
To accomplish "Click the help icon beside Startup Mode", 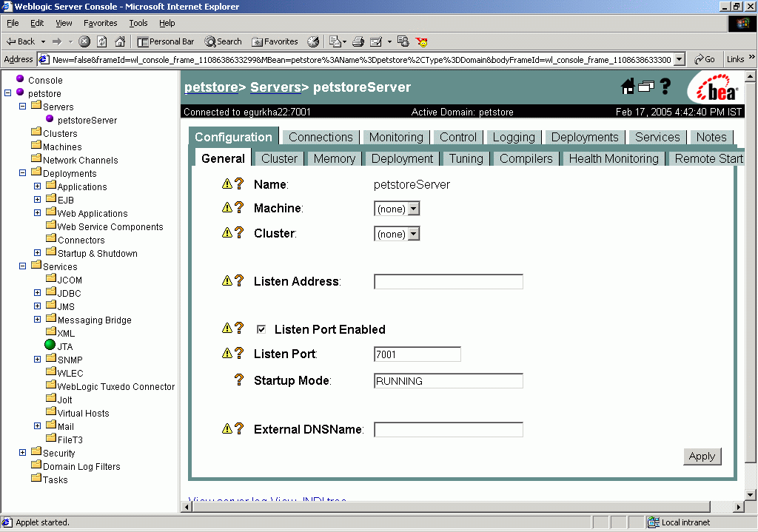I will (239, 380).
